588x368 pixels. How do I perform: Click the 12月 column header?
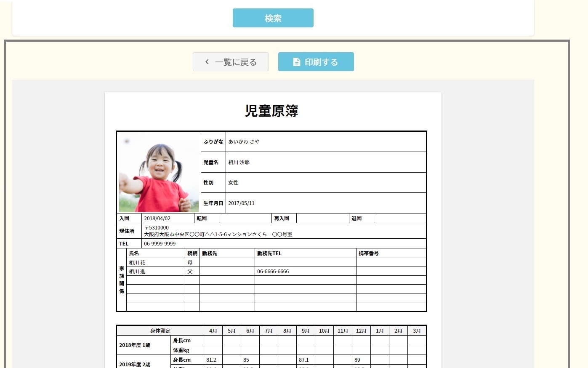click(x=361, y=331)
